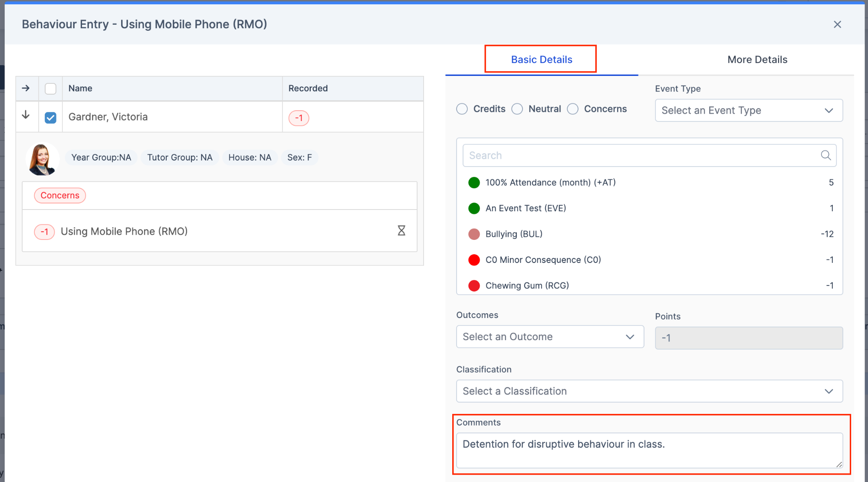The width and height of the screenshot is (868, 482).
Task: Click the hourglass icon next to Using Mobile Phone
Action: tap(401, 231)
